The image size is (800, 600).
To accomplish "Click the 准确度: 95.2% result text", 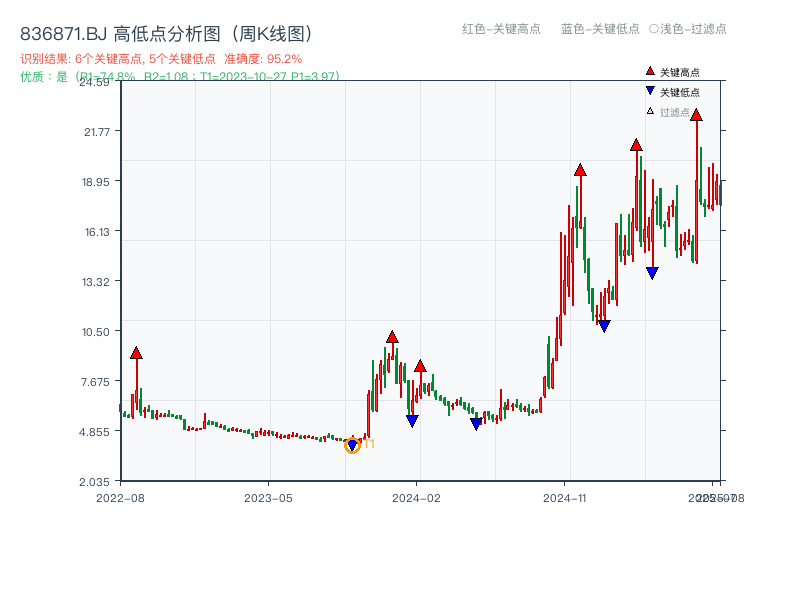I will tap(266, 59).
